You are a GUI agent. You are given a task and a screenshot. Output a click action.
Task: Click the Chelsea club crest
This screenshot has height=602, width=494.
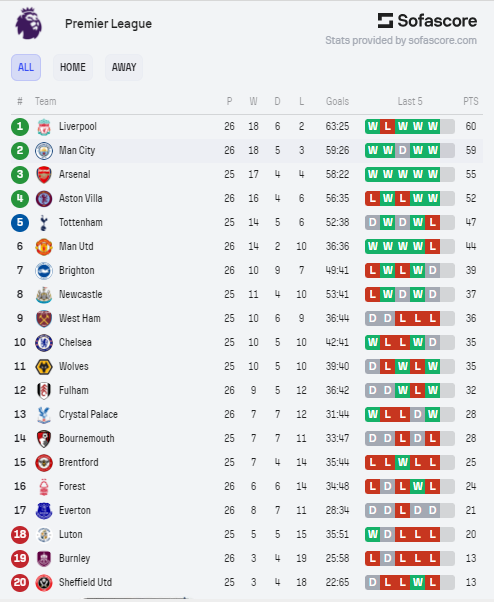click(44, 343)
